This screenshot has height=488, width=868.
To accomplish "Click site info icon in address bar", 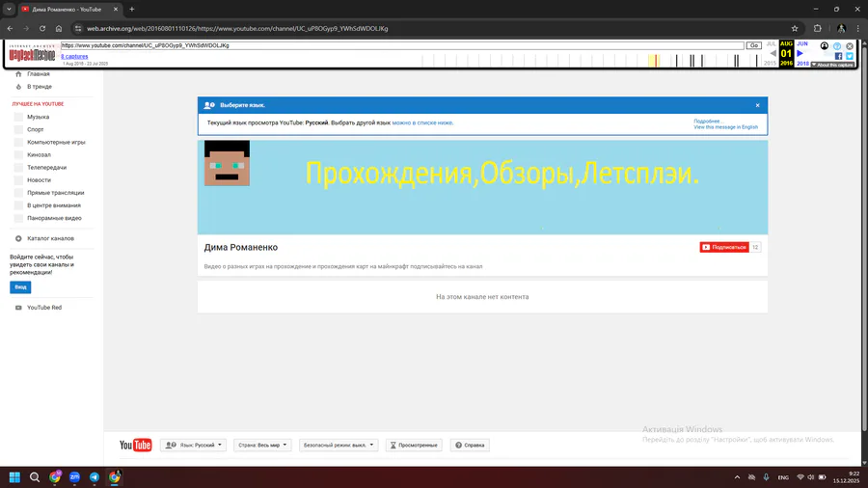I will (78, 28).
